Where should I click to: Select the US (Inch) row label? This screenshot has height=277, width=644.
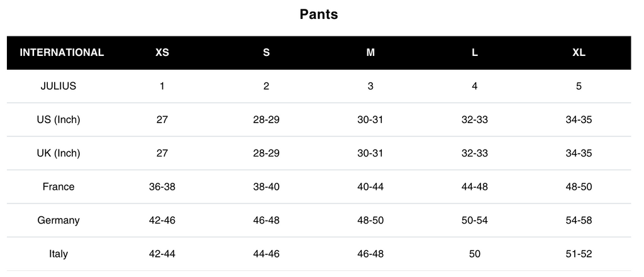(58, 120)
